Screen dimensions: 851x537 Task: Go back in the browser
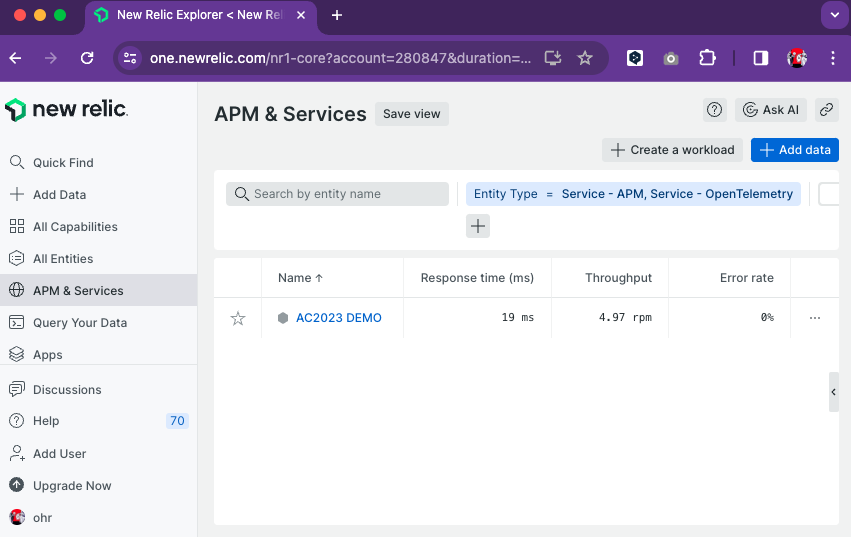[x=16, y=58]
